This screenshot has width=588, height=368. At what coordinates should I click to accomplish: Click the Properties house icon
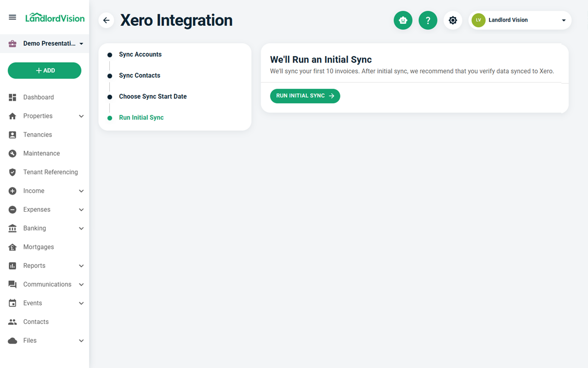click(x=12, y=116)
